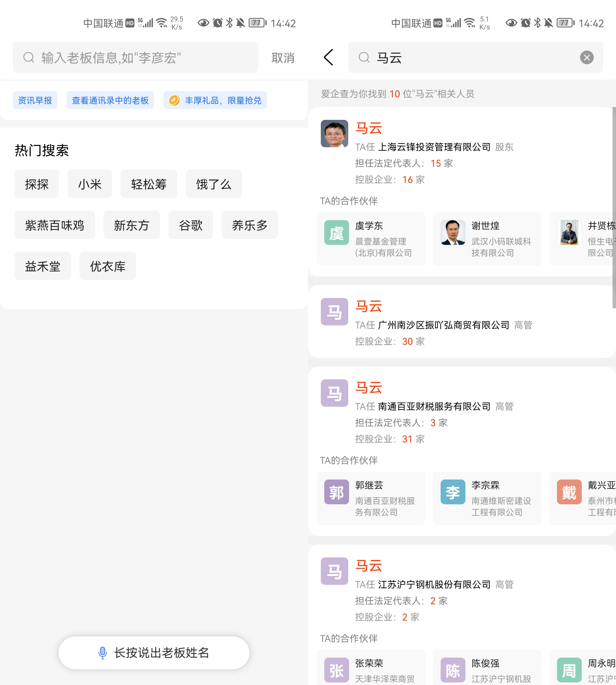Select hot search 轻松筹
Image resolution: width=616 pixels, height=685 pixels.
tap(149, 184)
